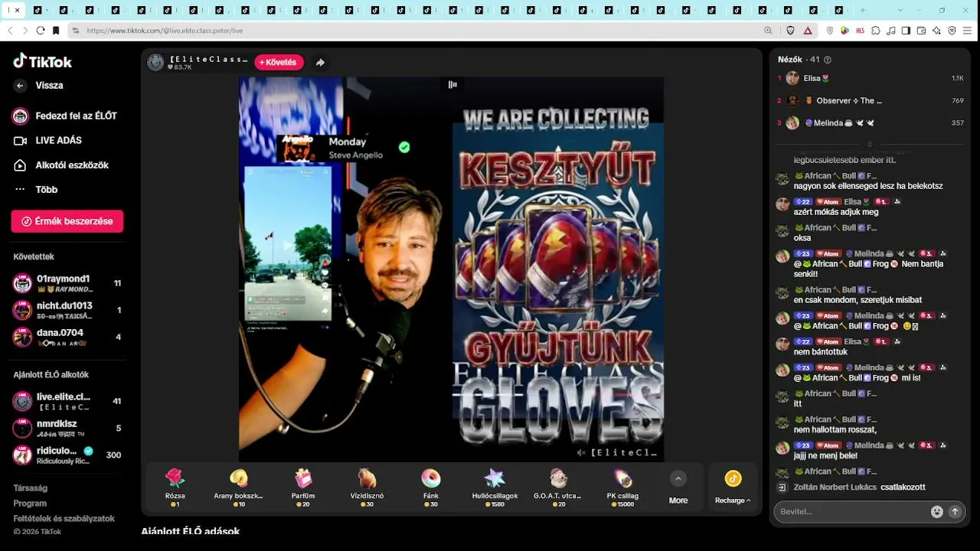Image resolution: width=980 pixels, height=551 pixels.
Task: Reload the page
Action: click(41, 31)
